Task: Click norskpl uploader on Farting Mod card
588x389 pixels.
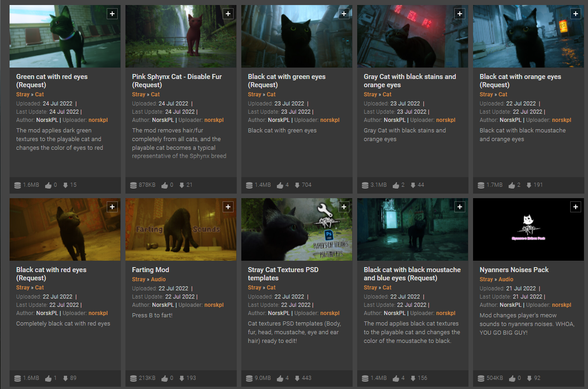Action: pyautogui.click(x=214, y=305)
